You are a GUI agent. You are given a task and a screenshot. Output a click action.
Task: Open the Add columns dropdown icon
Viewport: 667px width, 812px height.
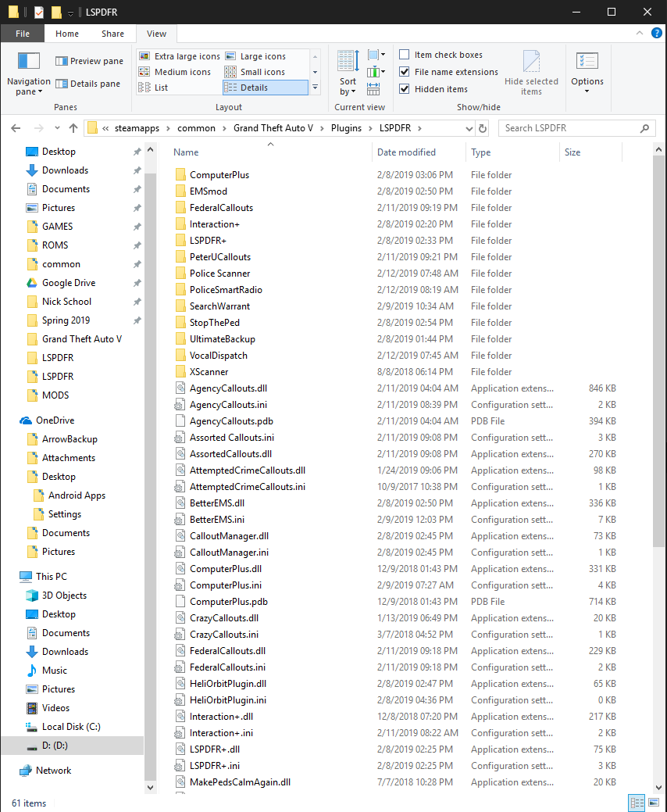[376, 72]
